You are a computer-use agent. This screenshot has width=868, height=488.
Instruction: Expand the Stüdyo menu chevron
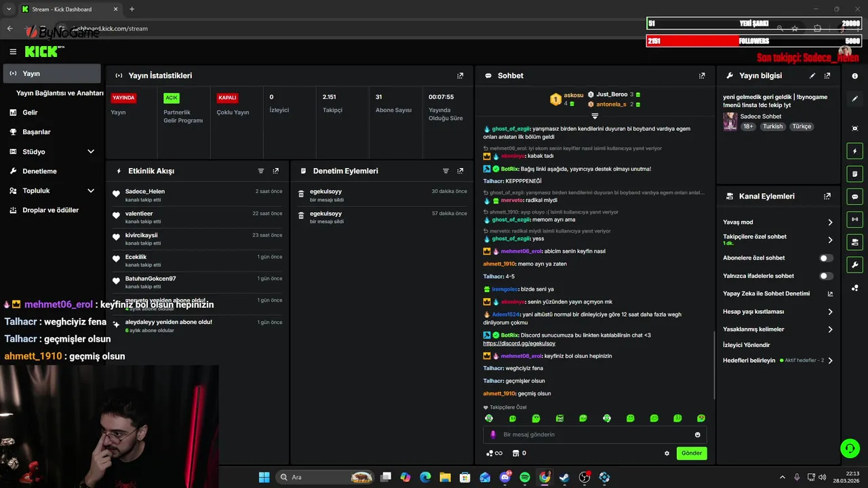click(91, 152)
